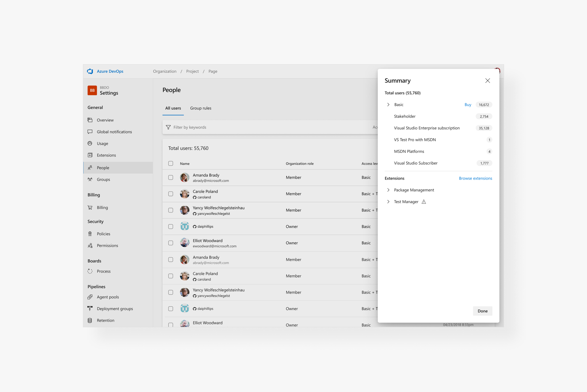
Task: Click Organization in the breadcrumb
Action: click(165, 71)
